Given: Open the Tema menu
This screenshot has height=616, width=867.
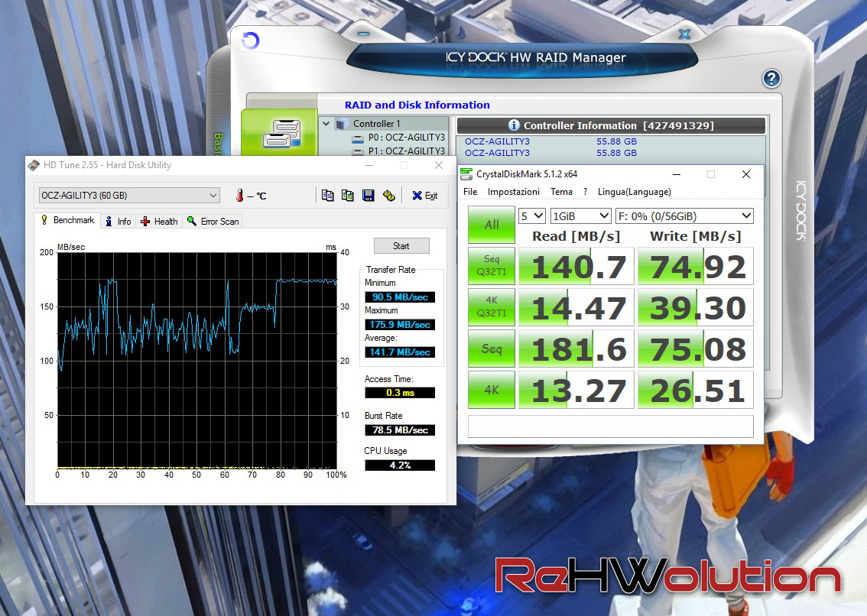Looking at the screenshot, I should (561, 192).
